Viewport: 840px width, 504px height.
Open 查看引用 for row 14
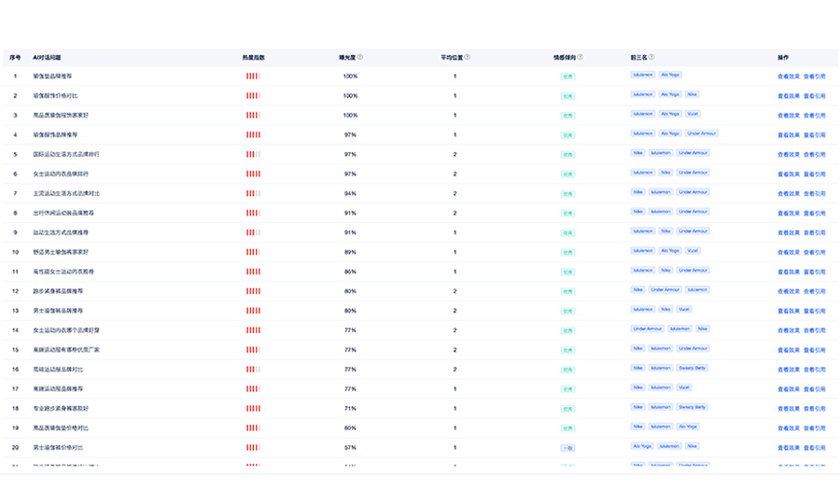pos(815,330)
